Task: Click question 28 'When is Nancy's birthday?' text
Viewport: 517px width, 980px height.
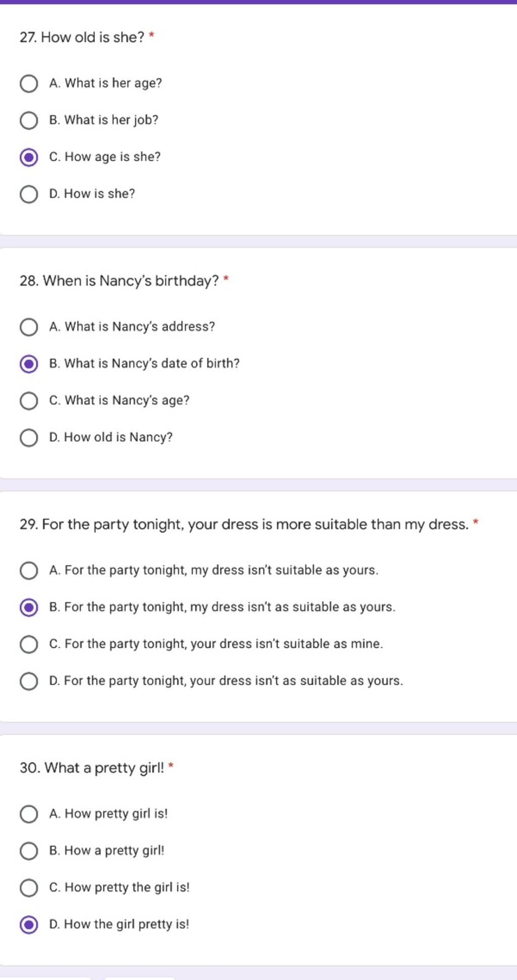Action: click(x=119, y=281)
